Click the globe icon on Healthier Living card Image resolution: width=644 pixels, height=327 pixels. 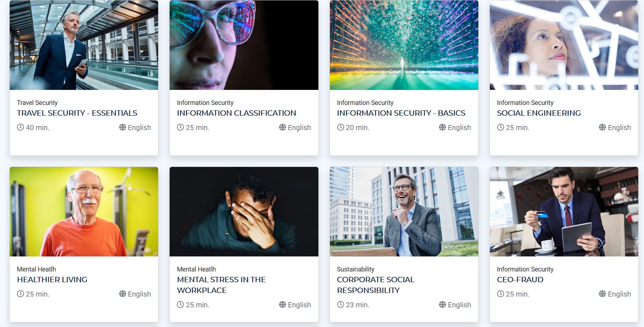123,294
